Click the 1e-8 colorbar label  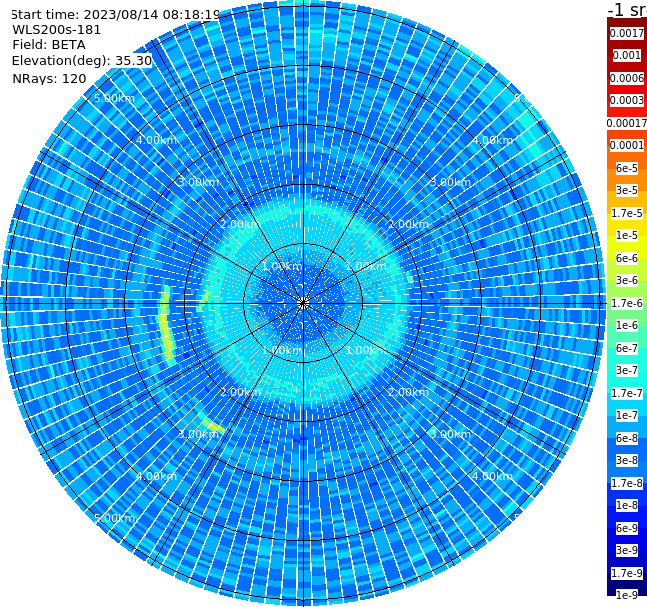click(x=627, y=505)
